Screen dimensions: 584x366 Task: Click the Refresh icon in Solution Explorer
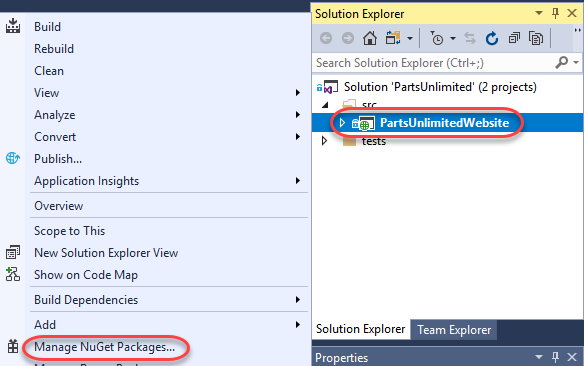point(492,38)
